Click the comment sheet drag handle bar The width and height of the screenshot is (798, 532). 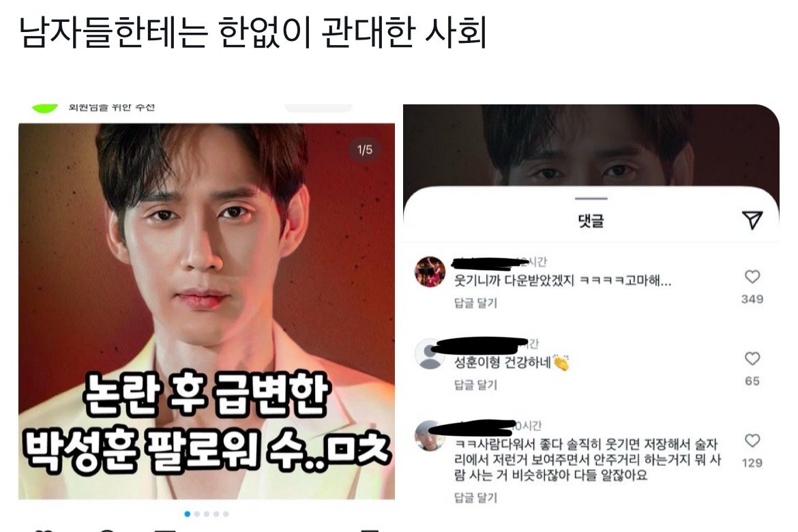pos(591,198)
